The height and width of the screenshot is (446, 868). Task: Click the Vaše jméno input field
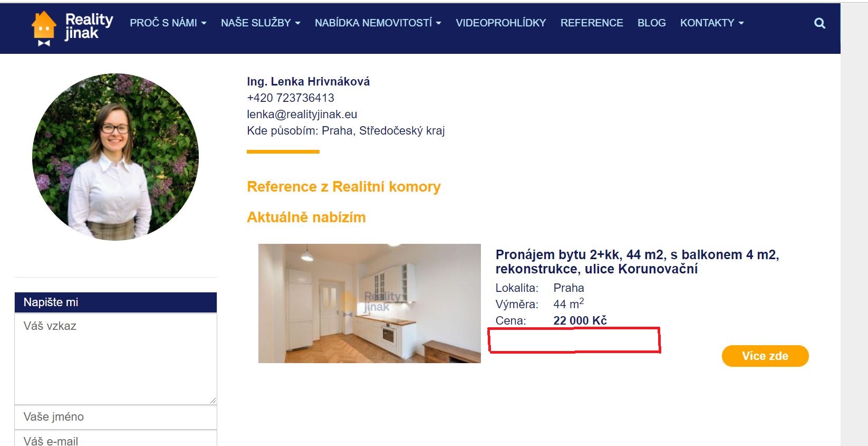point(115,417)
